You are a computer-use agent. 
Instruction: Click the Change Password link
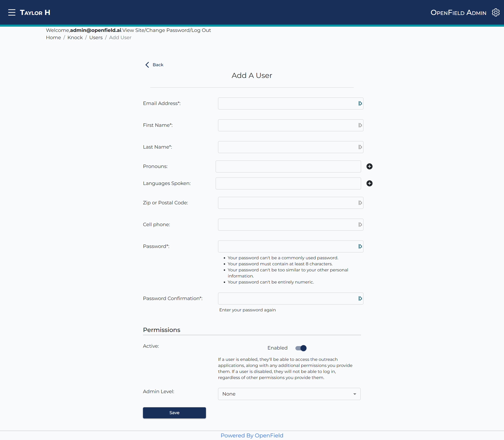(x=168, y=30)
